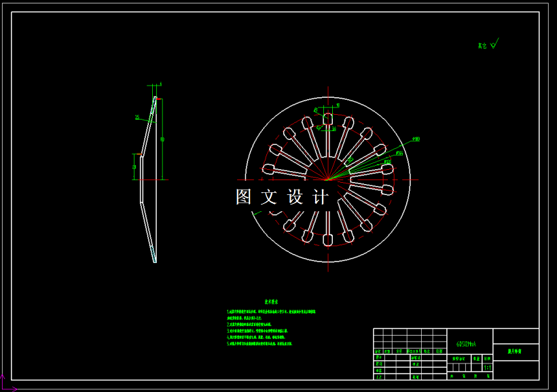Viewport: 557px width, 392px height.
Task: Select the bottommost slot hole of the spring
Action: pos(327,240)
